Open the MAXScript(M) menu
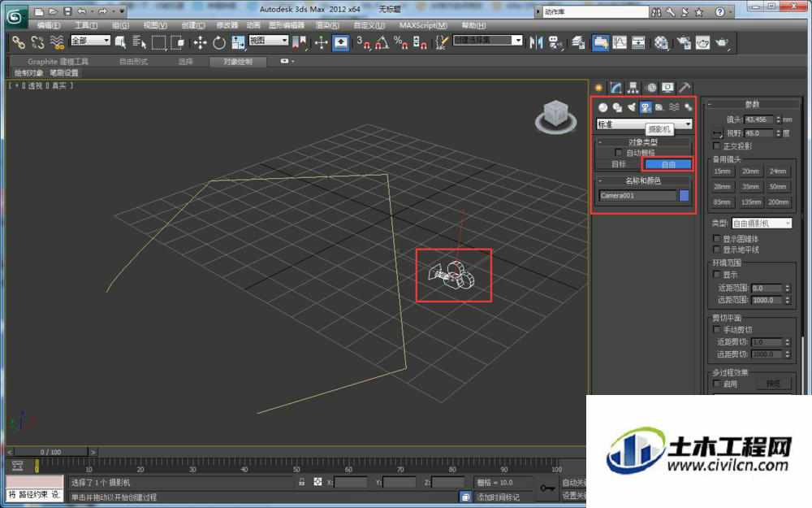This screenshot has width=812, height=508. [423, 25]
